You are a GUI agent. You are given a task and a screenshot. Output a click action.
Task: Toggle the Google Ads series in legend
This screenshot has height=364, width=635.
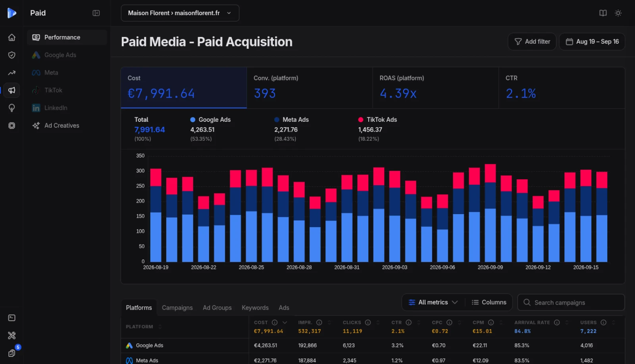210,119
